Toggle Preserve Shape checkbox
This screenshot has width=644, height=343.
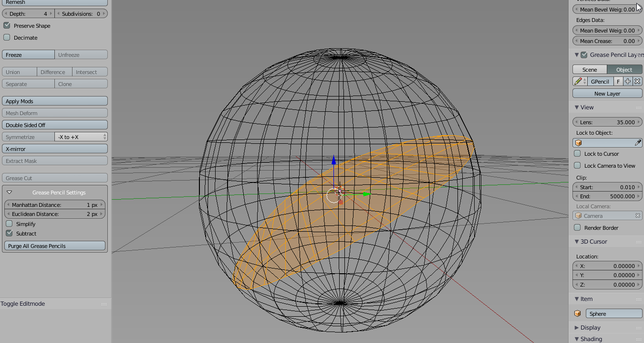tap(7, 25)
